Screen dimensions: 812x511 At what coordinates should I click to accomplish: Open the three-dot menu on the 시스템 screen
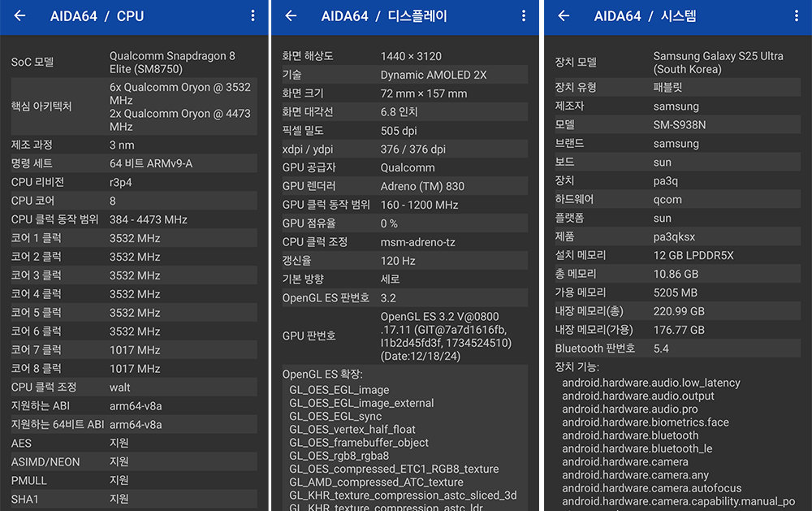tap(795, 16)
